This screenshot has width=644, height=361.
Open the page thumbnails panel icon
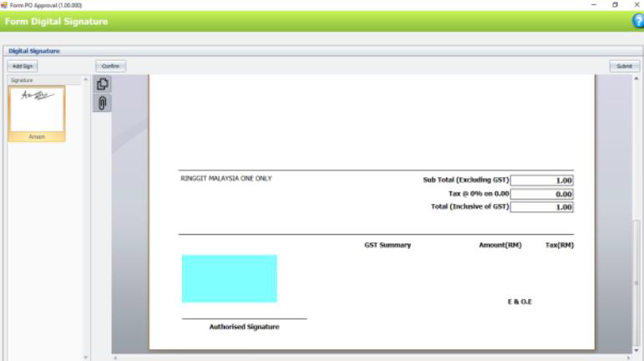pyautogui.click(x=102, y=84)
